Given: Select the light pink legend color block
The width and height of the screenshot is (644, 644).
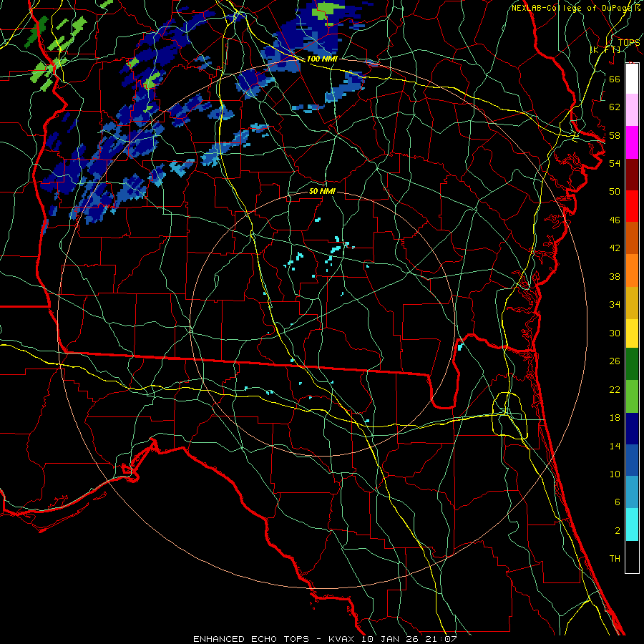Looking at the screenshot, I should click(x=632, y=110).
